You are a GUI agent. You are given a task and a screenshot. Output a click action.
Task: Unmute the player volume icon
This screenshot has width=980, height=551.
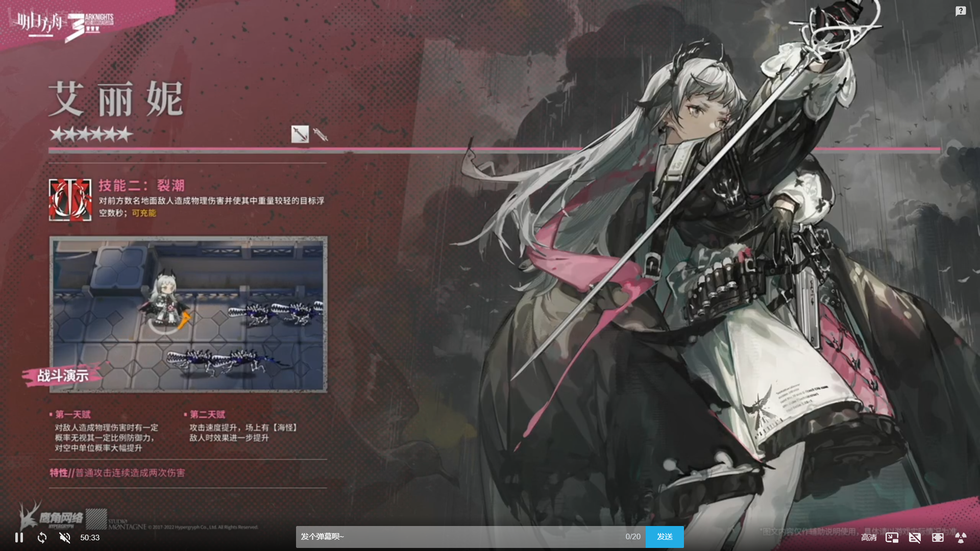(x=65, y=537)
